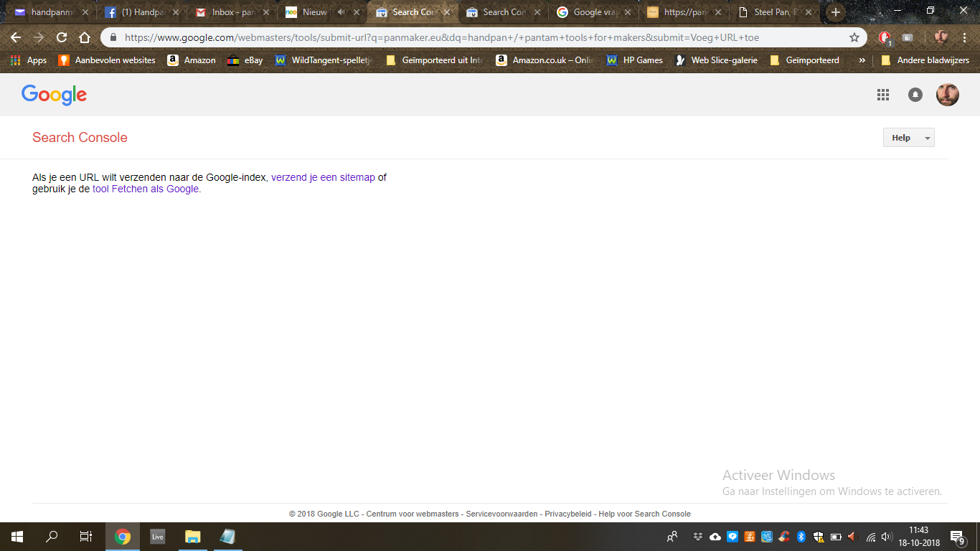Screen dimensions: 980x551
Task: Show more bookmarks with the chevron
Action: (862, 60)
